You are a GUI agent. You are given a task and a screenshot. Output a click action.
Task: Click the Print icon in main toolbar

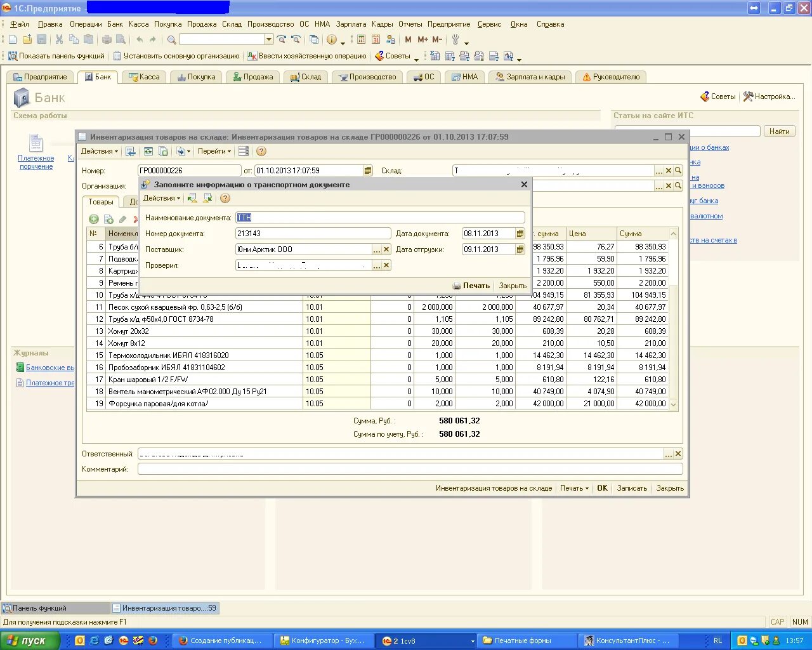(x=107, y=39)
